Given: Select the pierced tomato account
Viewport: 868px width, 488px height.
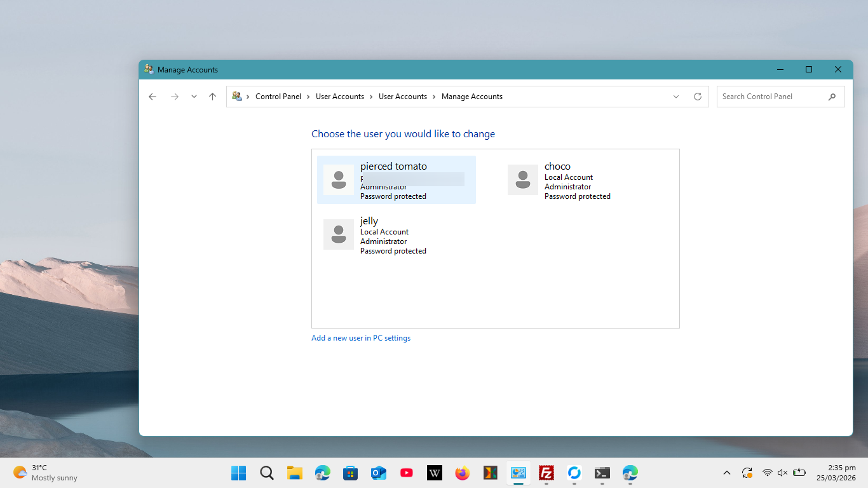Looking at the screenshot, I should [397, 180].
